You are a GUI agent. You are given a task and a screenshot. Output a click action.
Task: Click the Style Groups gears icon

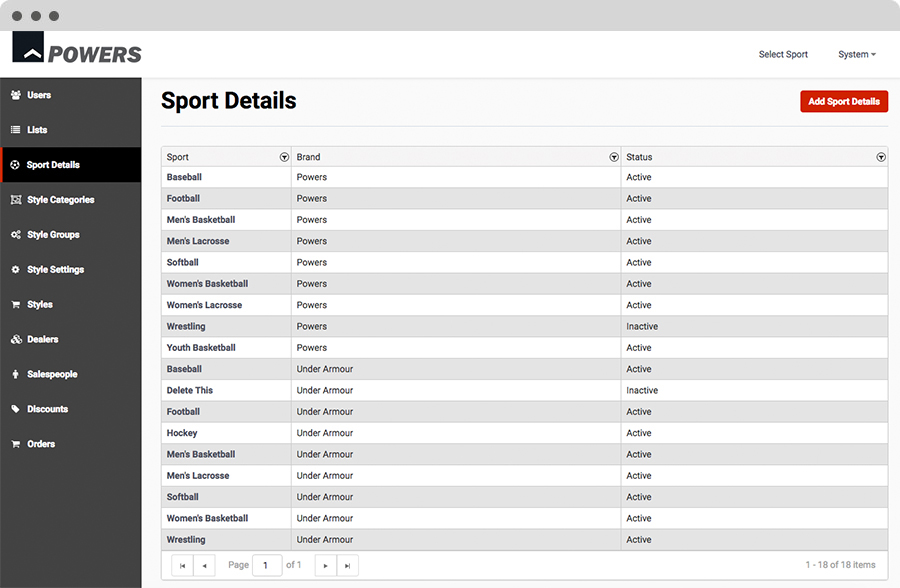tap(15, 235)
